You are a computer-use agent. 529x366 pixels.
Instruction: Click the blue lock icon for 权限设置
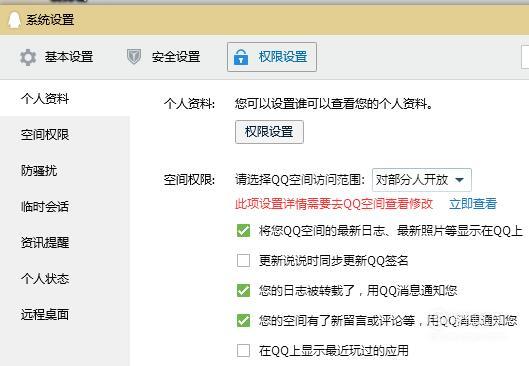pyautogui.click(x=241, y=57)
